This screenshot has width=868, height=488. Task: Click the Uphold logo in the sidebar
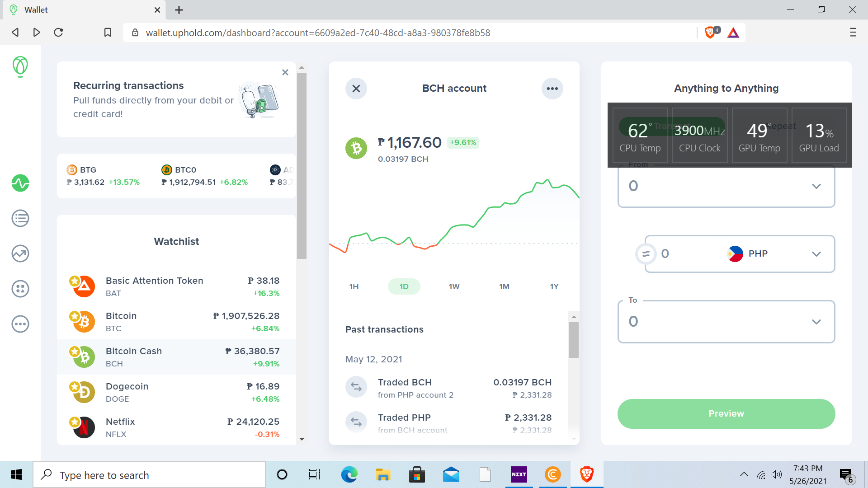click(20, 66)
